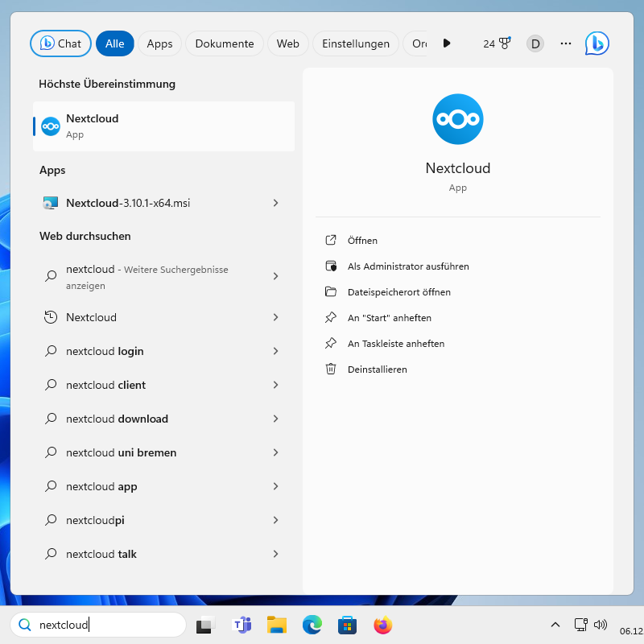
Task: Switch to the Apps filter tab
Action: (x=159, y=43)
